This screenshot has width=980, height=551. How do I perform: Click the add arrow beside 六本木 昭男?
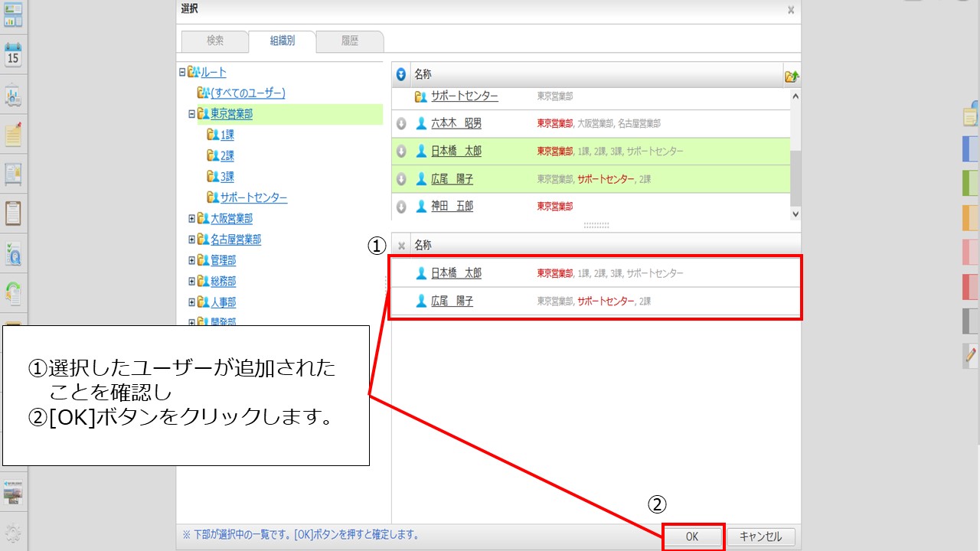(x=400, y=124)
